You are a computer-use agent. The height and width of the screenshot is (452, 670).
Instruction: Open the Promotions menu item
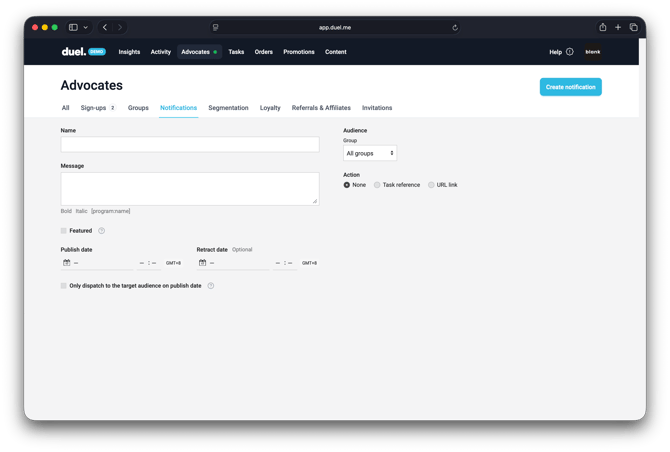pos(299,52)
